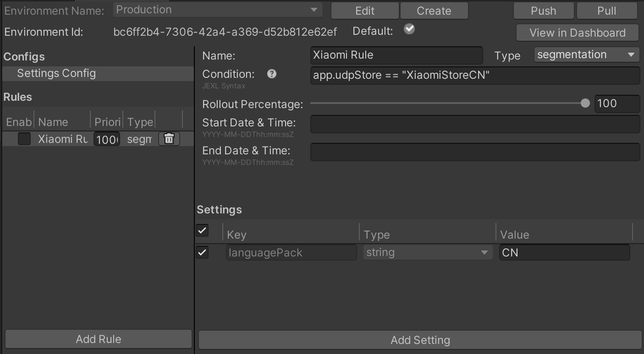Click the Push button
The image size is (644, 354).
543,11
